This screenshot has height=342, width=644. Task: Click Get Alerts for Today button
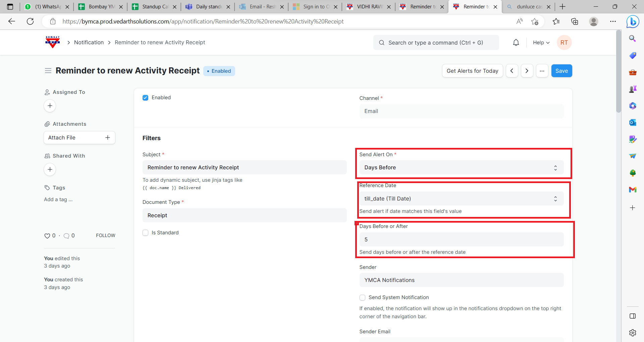point(472,71)
